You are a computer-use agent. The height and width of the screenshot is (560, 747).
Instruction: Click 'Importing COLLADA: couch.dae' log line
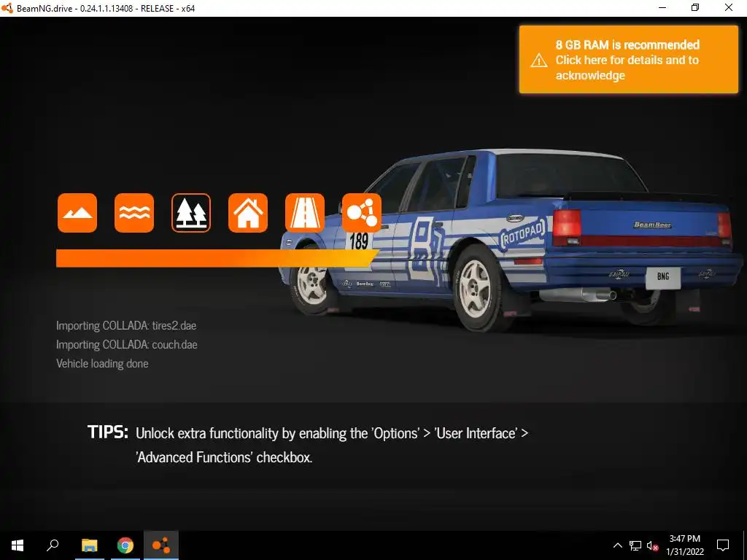click(127, 344)
